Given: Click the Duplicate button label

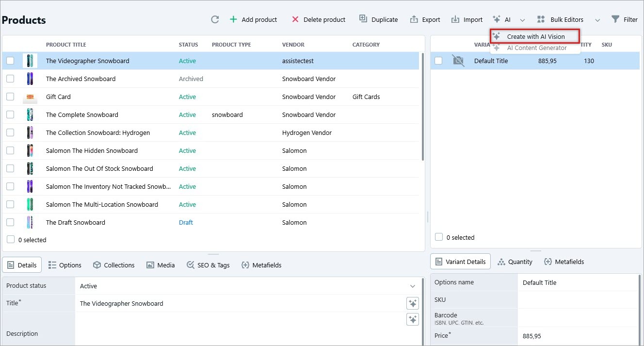Looking at the screenshot, I should [x=385, y=20].
